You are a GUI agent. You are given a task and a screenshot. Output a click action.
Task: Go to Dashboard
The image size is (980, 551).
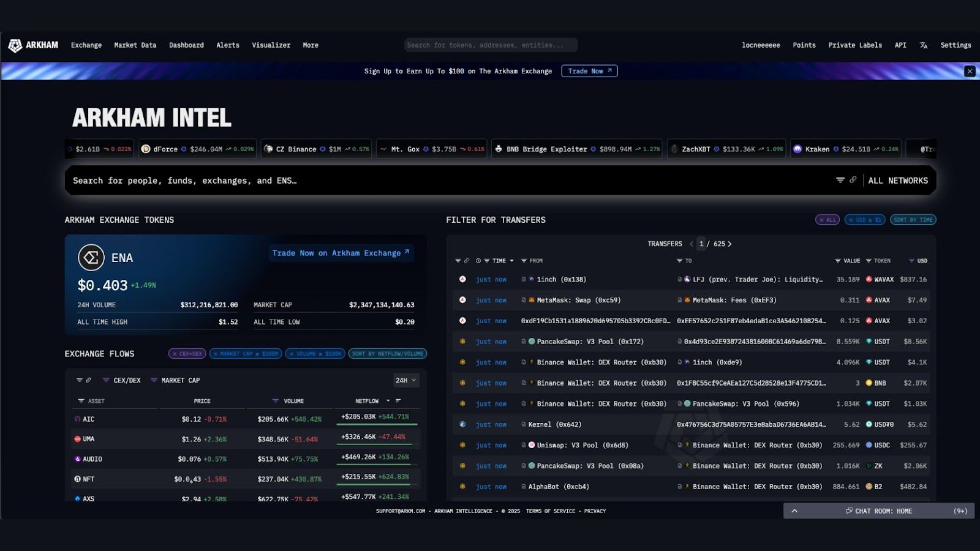[x=186, y=45]
